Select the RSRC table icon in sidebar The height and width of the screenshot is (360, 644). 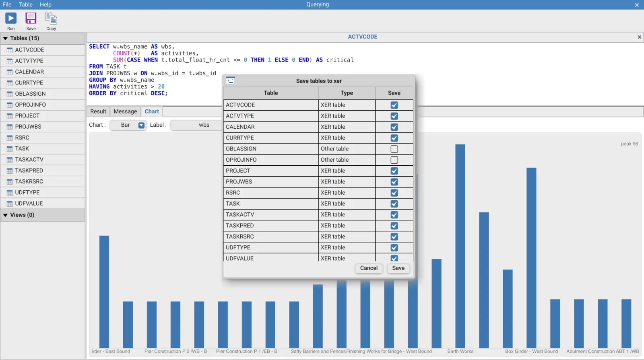[x=10, y=138]
